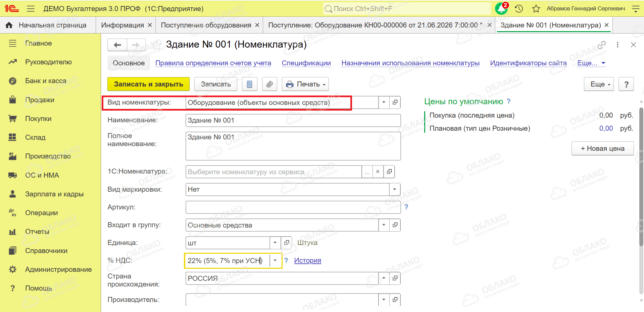Click Записать и закрыть button

[x=148, y=84]
